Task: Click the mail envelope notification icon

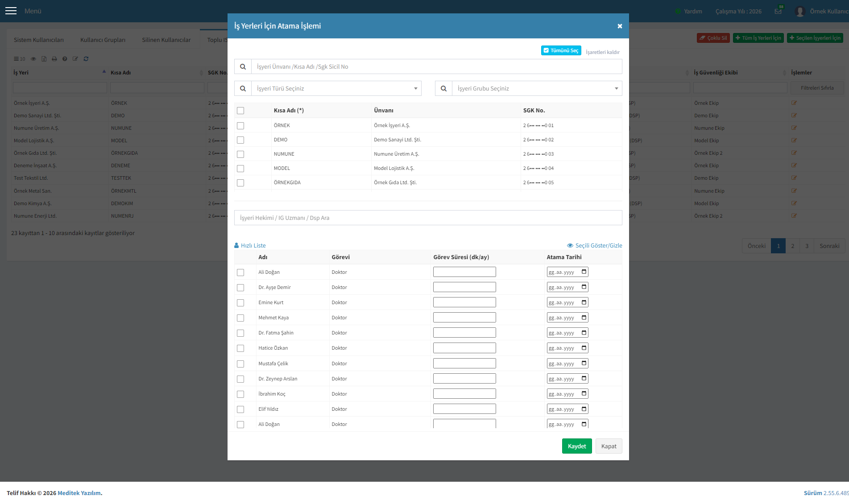Action: point(778,11)
